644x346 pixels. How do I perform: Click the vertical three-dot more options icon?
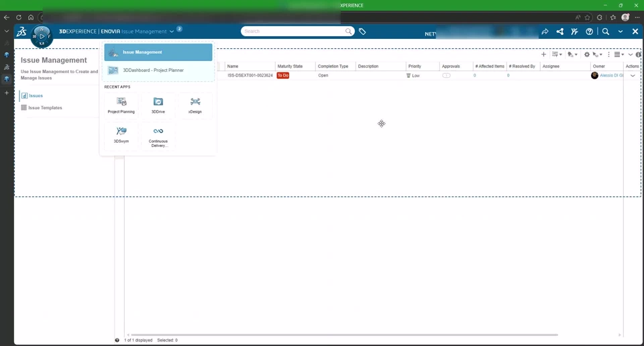point(608,54)
